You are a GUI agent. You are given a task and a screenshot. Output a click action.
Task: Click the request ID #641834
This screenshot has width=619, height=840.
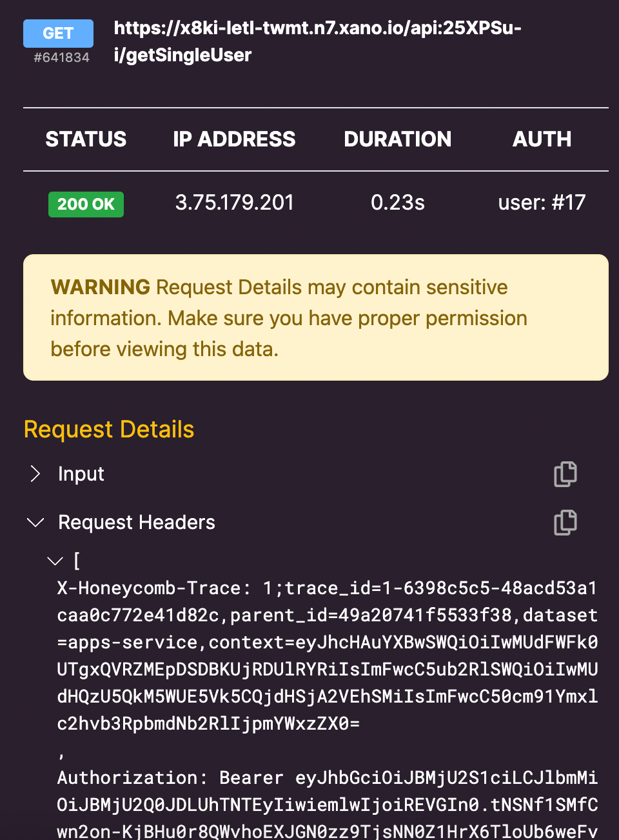(61, 57)
